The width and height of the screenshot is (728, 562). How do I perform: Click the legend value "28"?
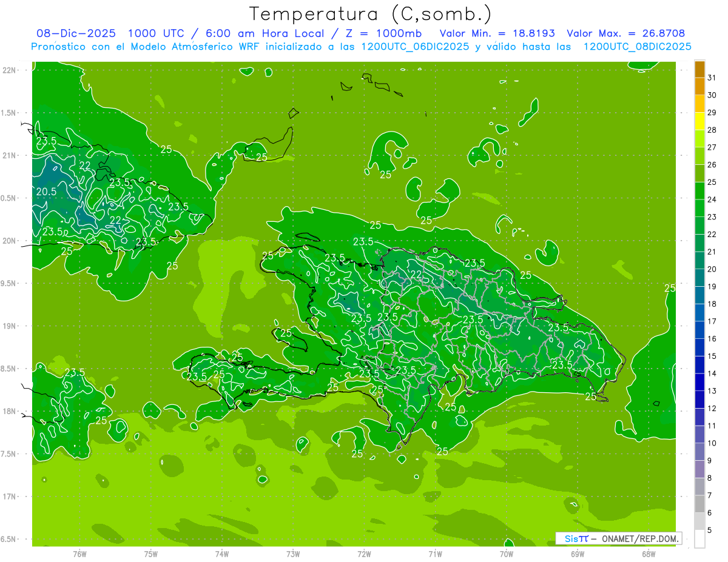tap(712, 130)
